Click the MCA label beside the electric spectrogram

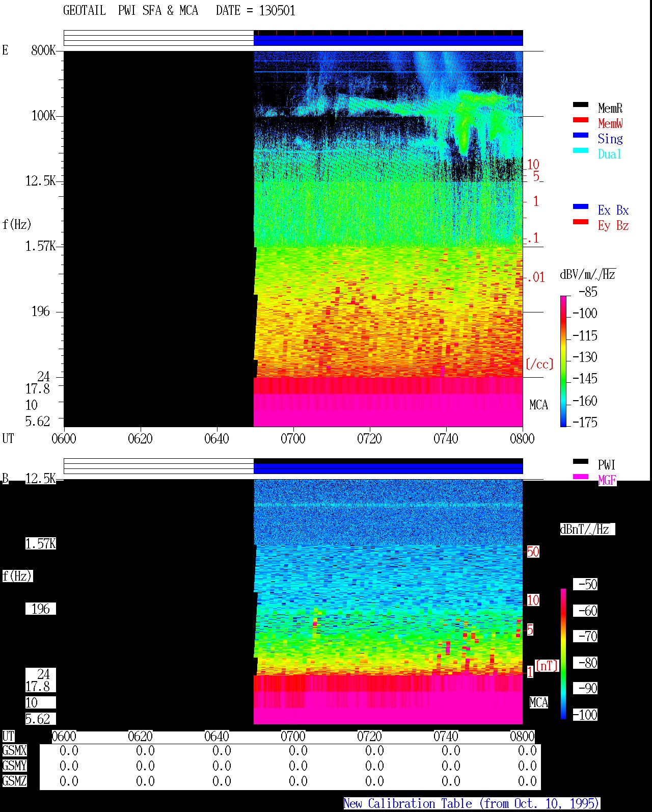point(538,405)
